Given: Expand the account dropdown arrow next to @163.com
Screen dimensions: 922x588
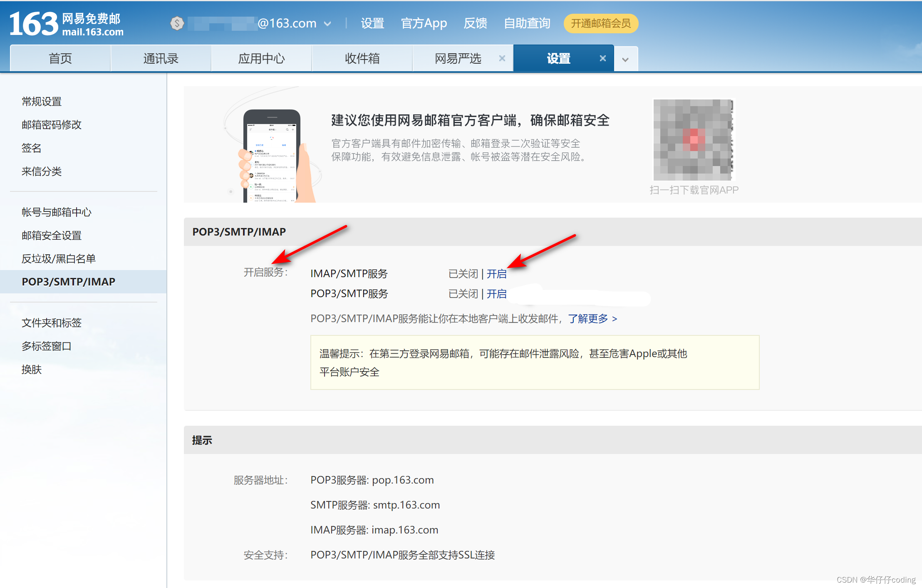Looking at the screenshot, I should pyautogui.click(x=327, y=24).
